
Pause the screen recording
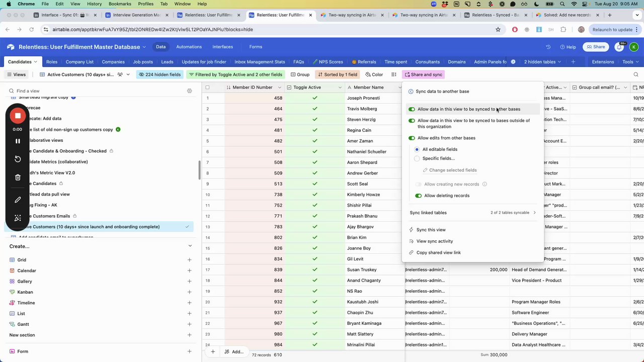(x=18, y=141)
